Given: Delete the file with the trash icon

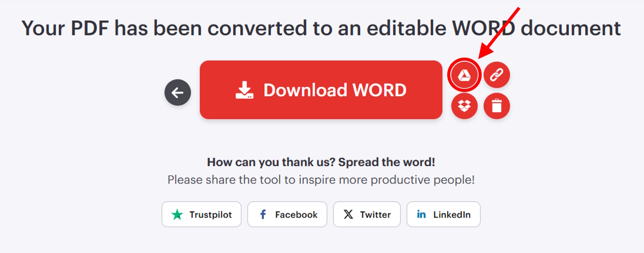Looking at the screenshot, I should coord(497,106).
